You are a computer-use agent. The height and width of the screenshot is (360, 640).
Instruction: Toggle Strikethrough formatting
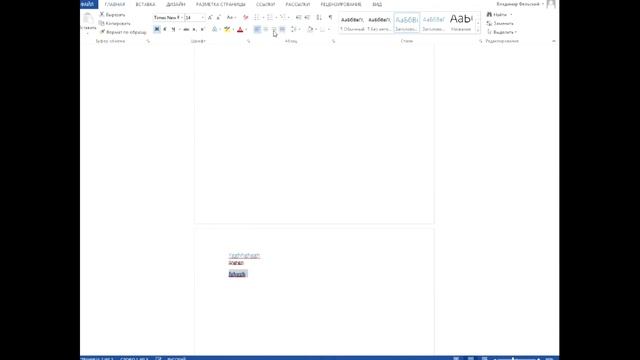[x=186, y=29]
